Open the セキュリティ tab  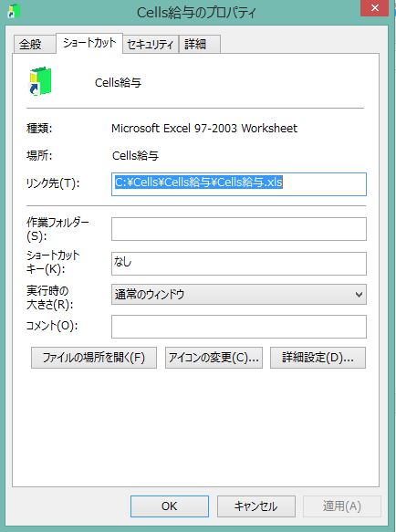151,44
